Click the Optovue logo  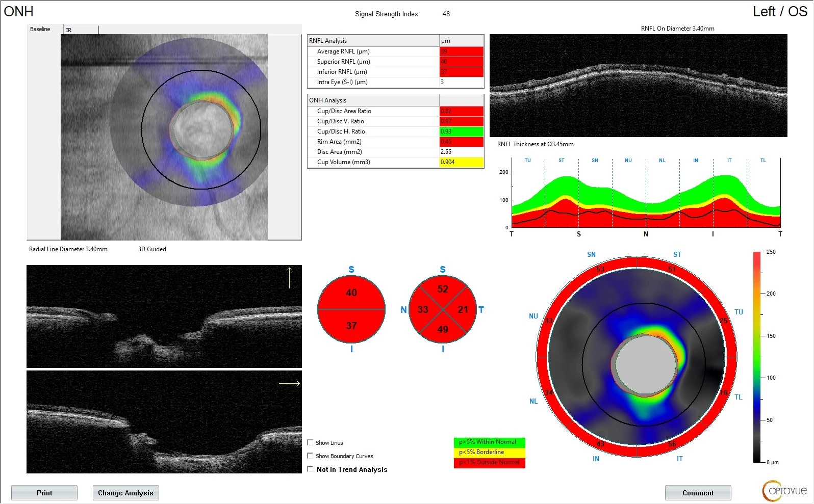784,491
